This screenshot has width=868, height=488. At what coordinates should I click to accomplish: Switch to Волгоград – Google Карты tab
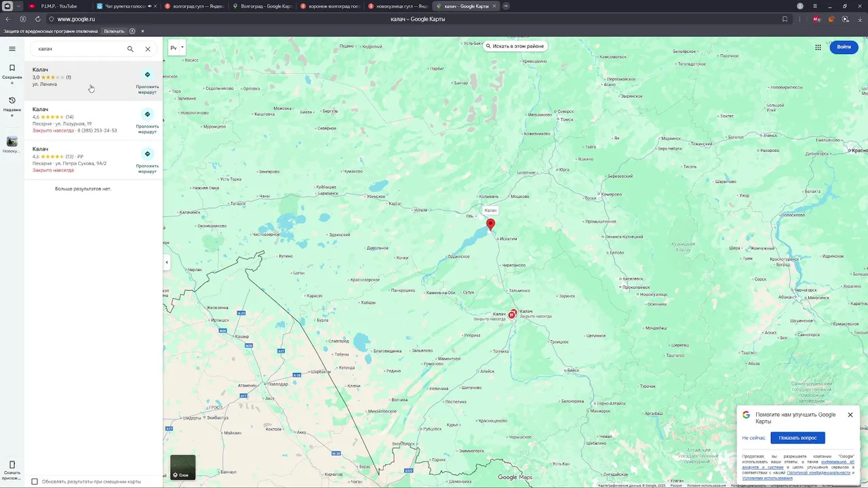click(261, 6)
